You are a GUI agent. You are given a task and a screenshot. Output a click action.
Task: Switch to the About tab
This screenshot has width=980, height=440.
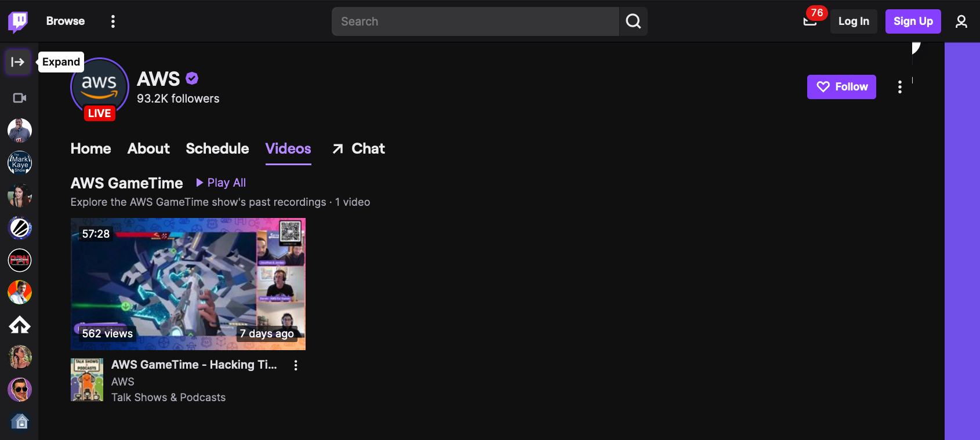[148, 149]
